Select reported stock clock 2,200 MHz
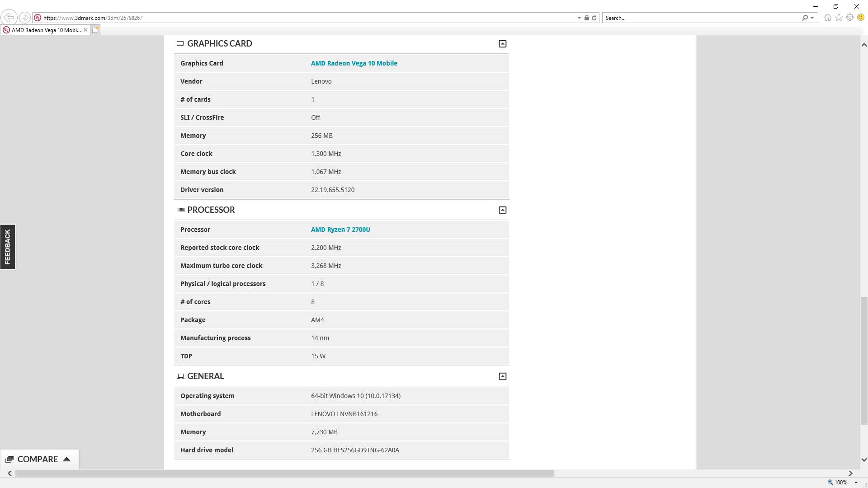The width and height of the screenshot is (868, 488). 326,248
